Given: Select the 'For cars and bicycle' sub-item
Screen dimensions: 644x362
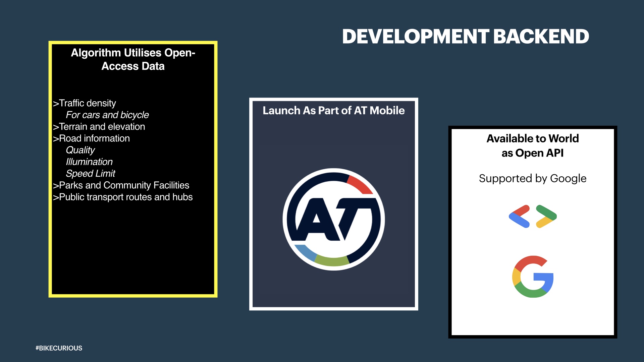Looking at the screenshot, I should click(107, 115).
